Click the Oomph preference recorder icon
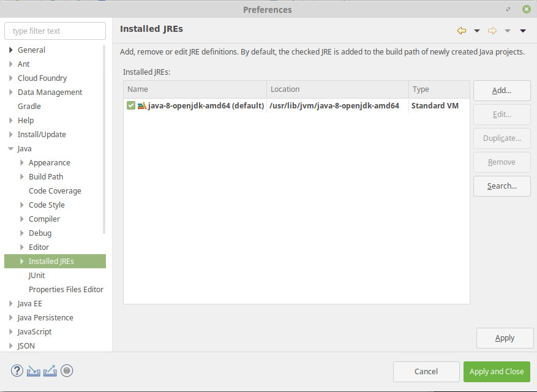537x392 pixels. pos(67,371)
